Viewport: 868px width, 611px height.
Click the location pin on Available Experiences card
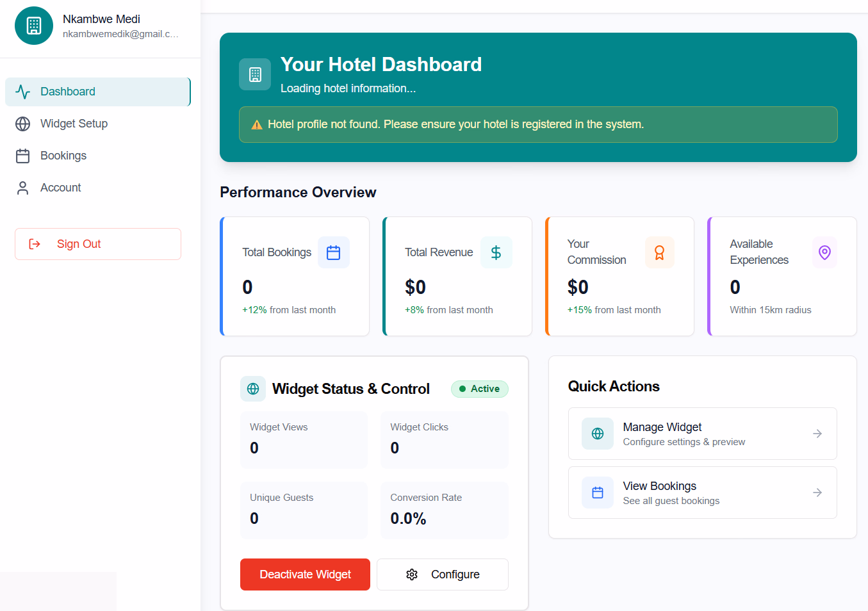click(824, 252)
